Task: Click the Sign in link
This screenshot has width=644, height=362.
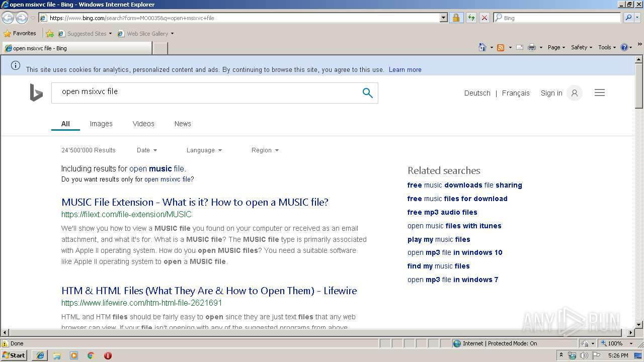Action: [551, 93]
